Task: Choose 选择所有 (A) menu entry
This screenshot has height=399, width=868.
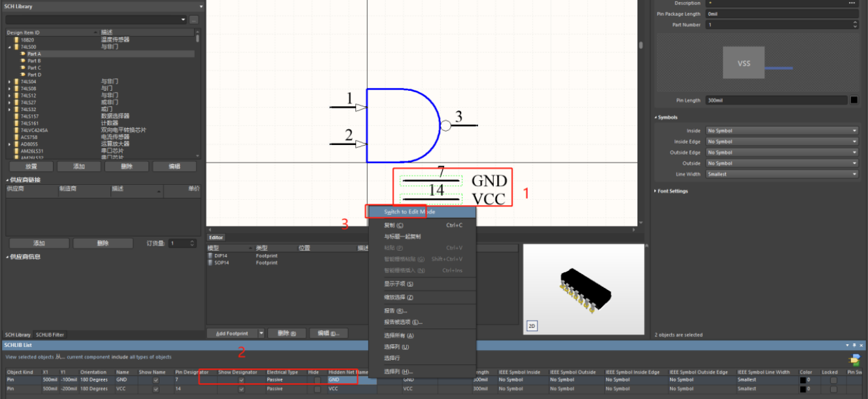Action: [422, 336]
